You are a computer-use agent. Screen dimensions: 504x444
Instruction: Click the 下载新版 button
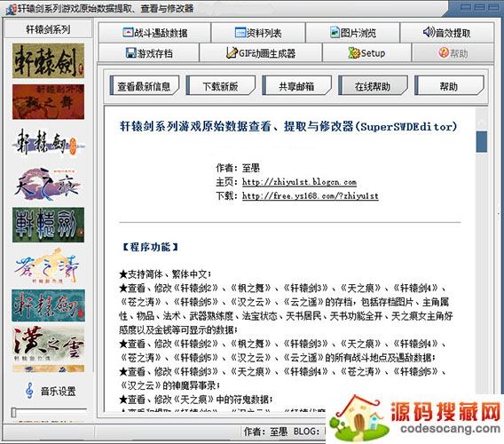[x=220, y=85]
